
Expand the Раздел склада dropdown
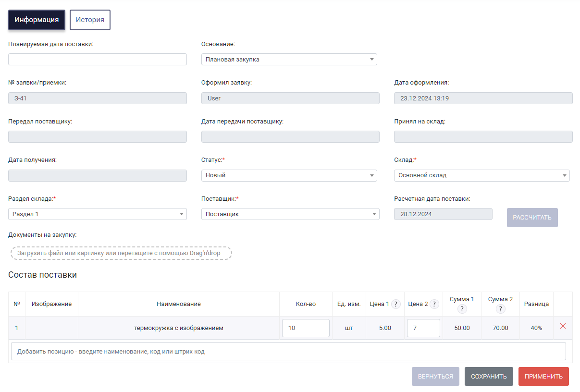[x=98, y=214]
